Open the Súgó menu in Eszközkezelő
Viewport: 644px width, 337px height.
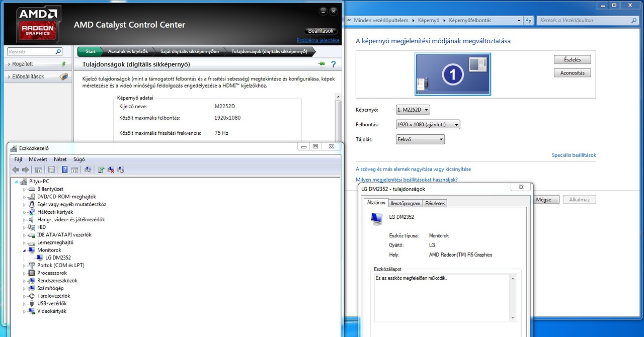pos(79,159)
